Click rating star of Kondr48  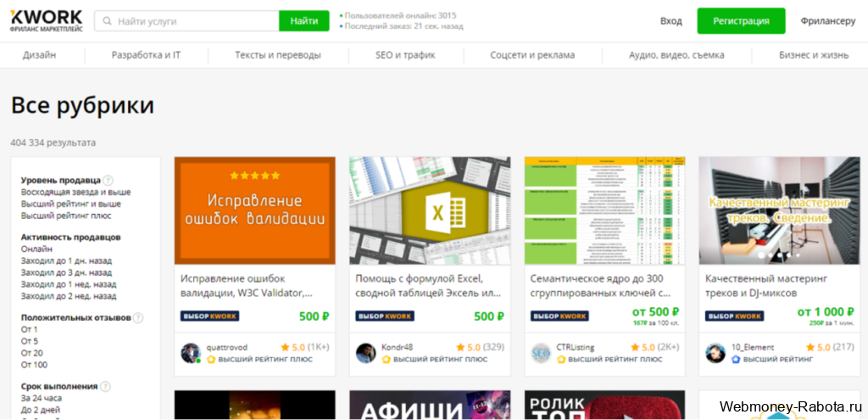pos(460,347)
